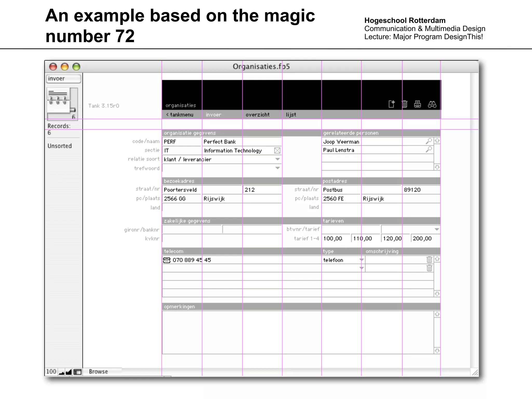Click the Poortersveld street field
The image size is (532, 399).
202,190
